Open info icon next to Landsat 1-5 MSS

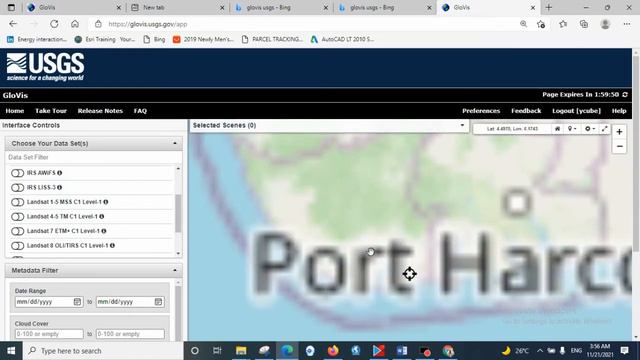click(106, 202)
